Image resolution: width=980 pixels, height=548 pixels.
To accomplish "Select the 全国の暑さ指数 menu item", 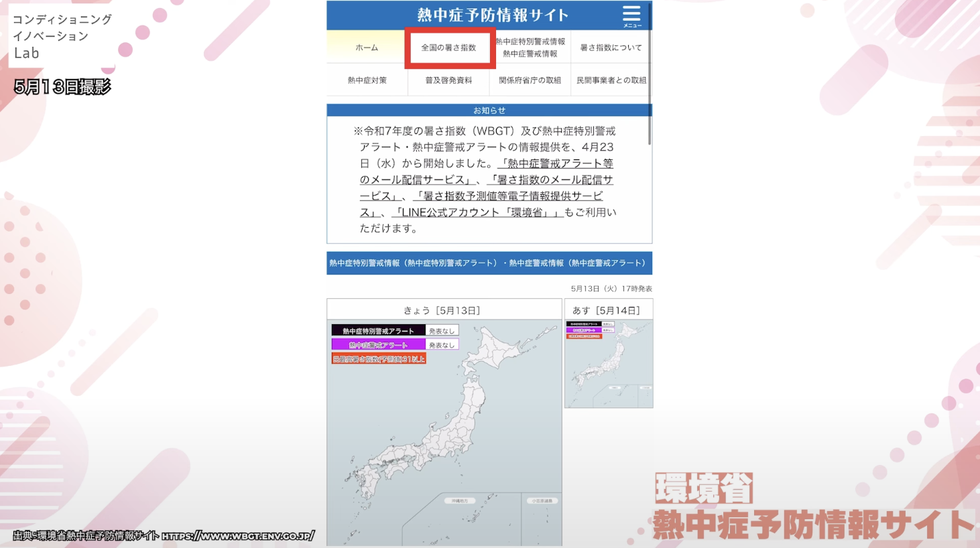I will 448,48.
